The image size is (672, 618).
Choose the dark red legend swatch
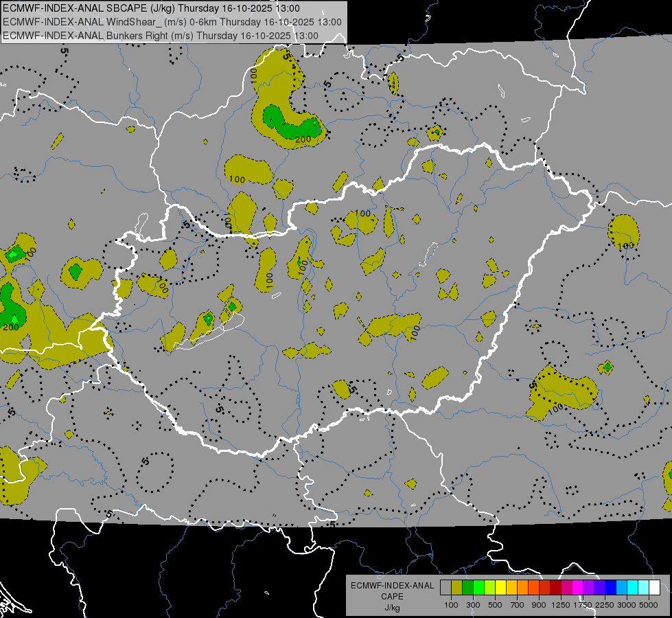(x=556, y=587)
